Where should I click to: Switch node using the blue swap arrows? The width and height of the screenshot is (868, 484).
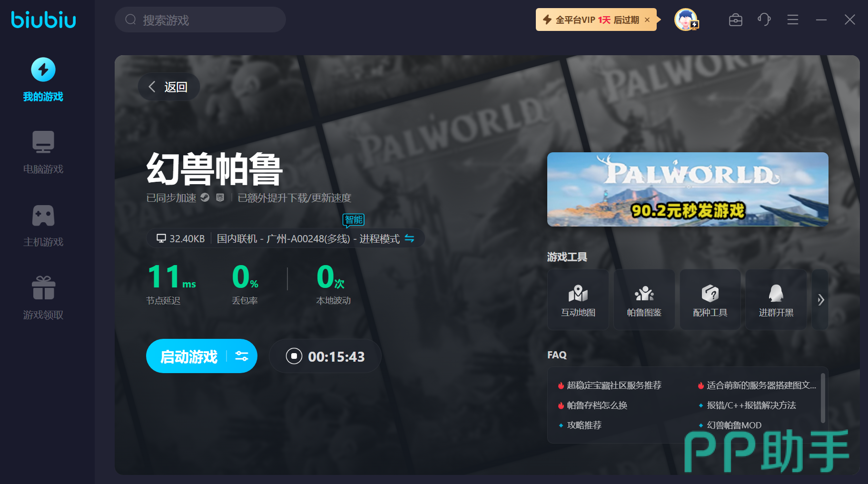coord(409,238)
